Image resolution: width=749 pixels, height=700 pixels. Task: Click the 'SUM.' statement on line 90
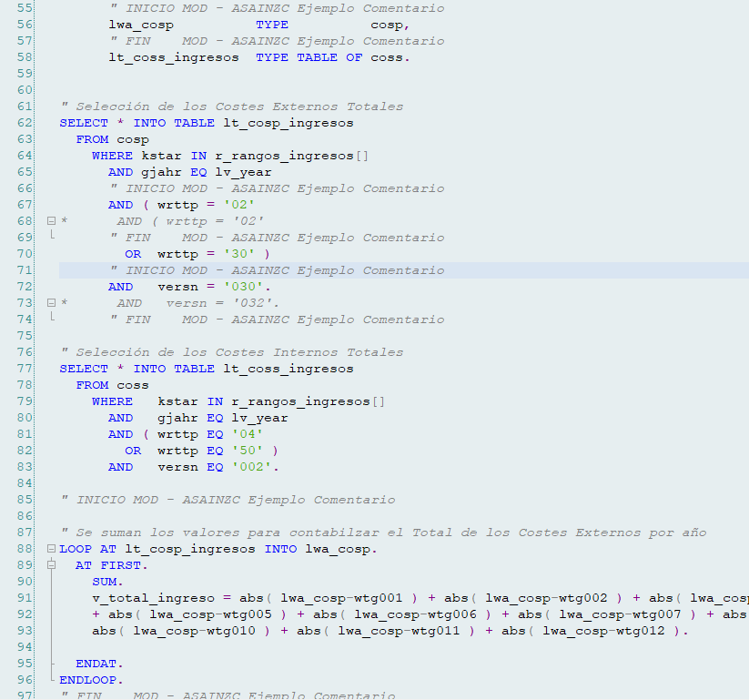click(107, 582)
